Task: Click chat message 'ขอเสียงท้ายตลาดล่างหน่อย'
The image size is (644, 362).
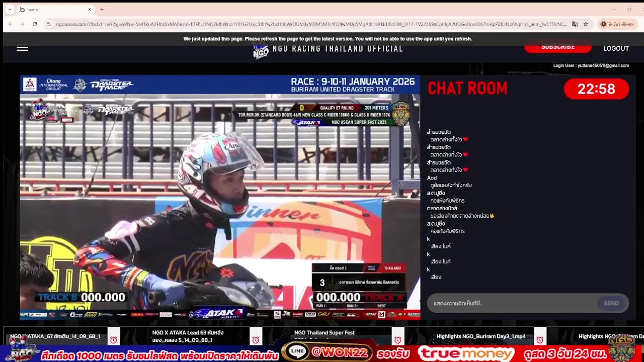Action: pyautogui.click(x=462, y=216)
